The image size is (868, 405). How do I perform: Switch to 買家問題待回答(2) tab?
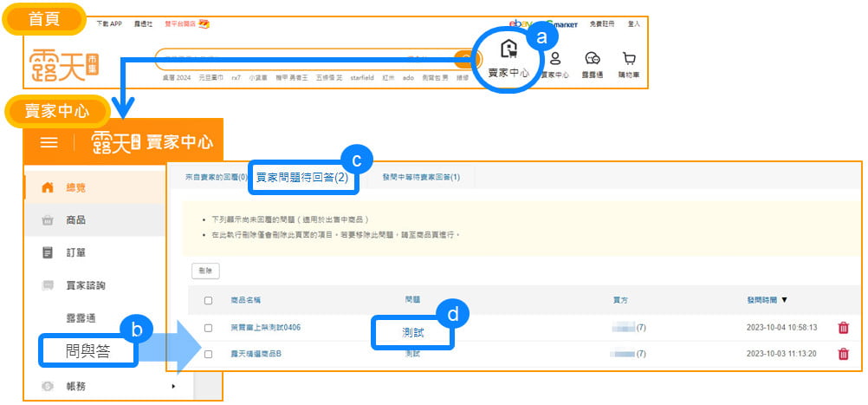[x=301, y=177]
